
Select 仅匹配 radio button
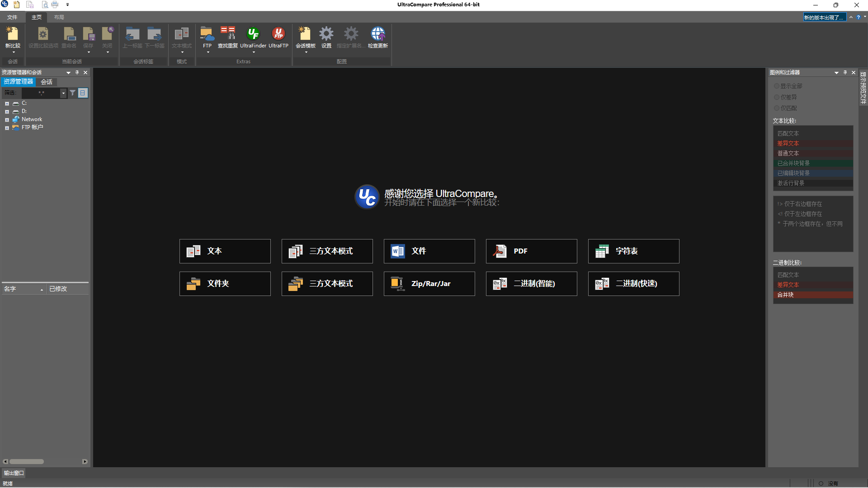click(777, 108)
